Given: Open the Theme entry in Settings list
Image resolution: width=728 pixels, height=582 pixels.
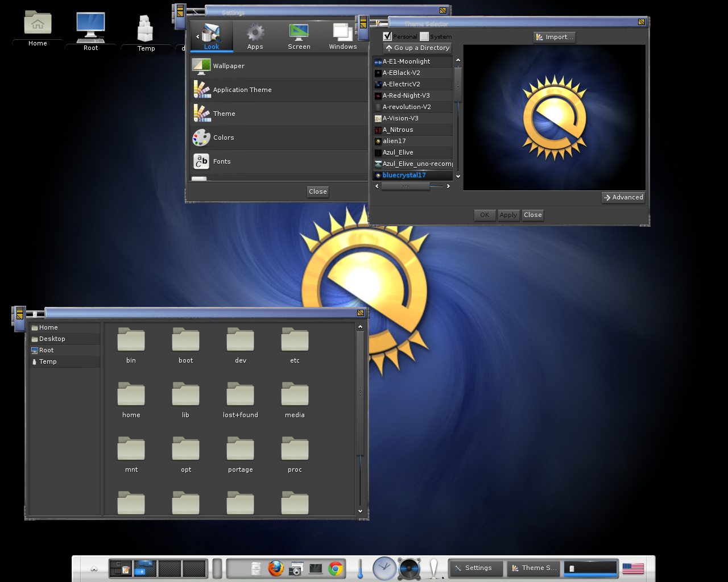Looking at the screenshot, I should tap(279, 114).
